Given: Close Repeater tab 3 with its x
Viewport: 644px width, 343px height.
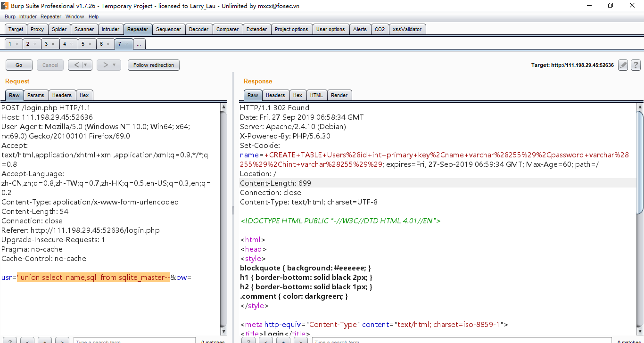Looking at the screenshot, I should tap(53, 44).
